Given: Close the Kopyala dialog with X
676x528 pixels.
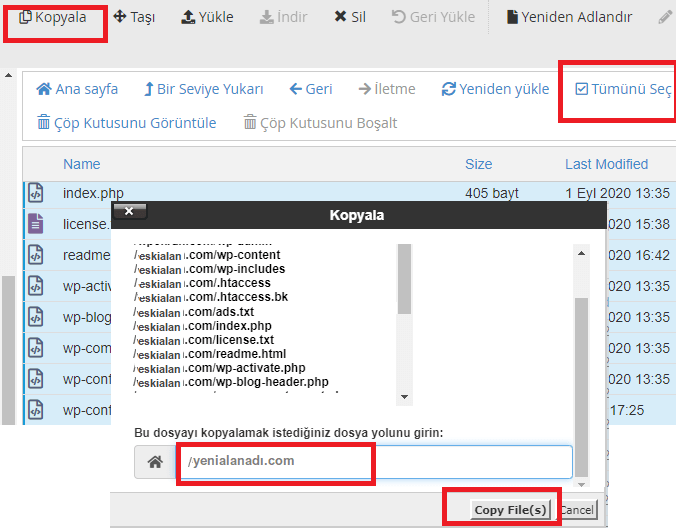Looking at the screenshot, I should 129,211.
